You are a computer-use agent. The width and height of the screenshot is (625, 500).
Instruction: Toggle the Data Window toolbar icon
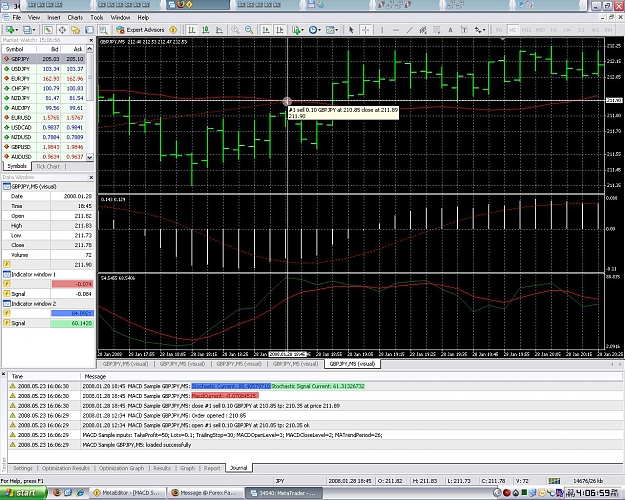point(62,30)
